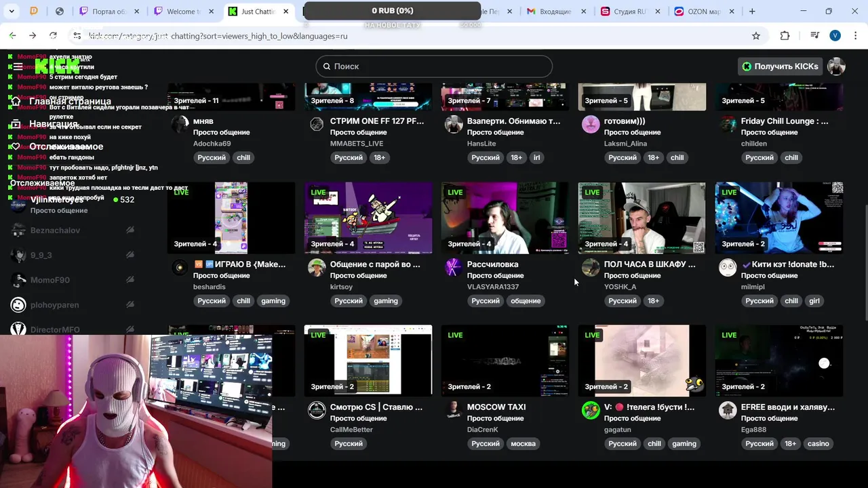Click the magnifier icon in the search box
The height and width of the screenshot is (488, 868).
pos(327,66)
